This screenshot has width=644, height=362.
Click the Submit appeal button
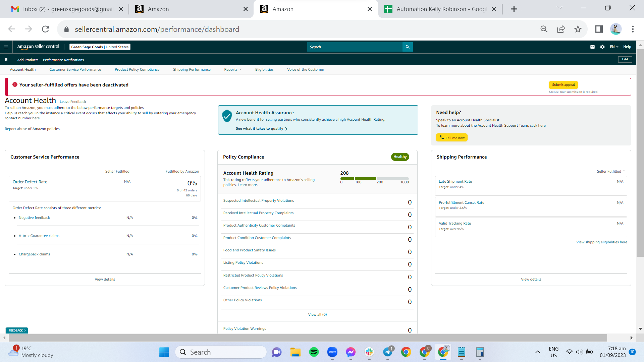click(563, 85)
